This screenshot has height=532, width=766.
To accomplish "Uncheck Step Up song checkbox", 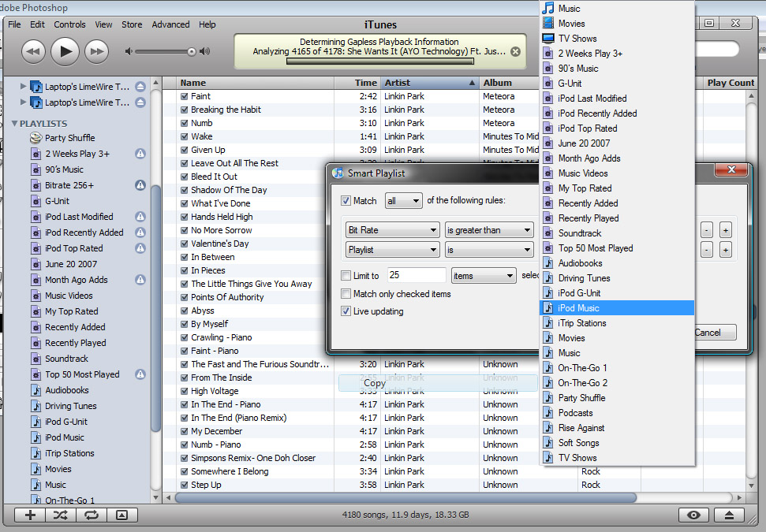I will [x=184, y=485].
